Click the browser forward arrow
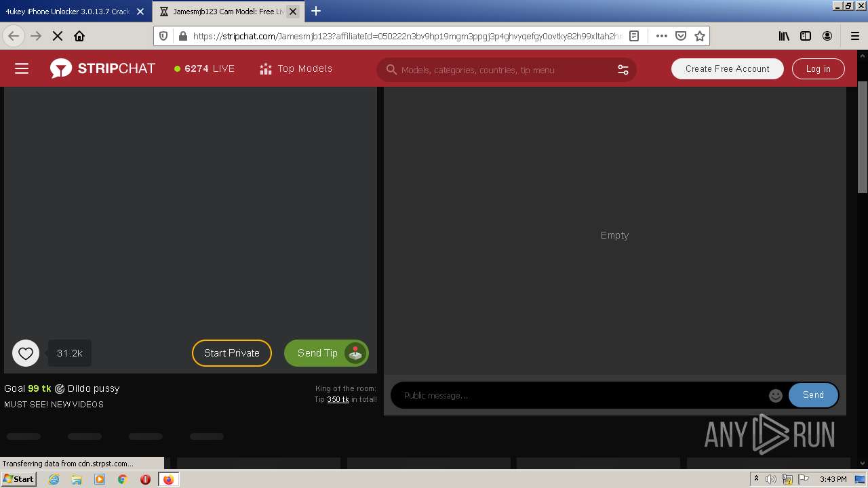 click(36, 36)
